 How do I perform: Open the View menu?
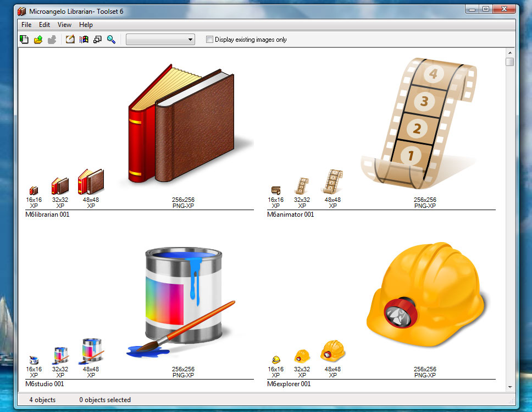tap(64, 25)
